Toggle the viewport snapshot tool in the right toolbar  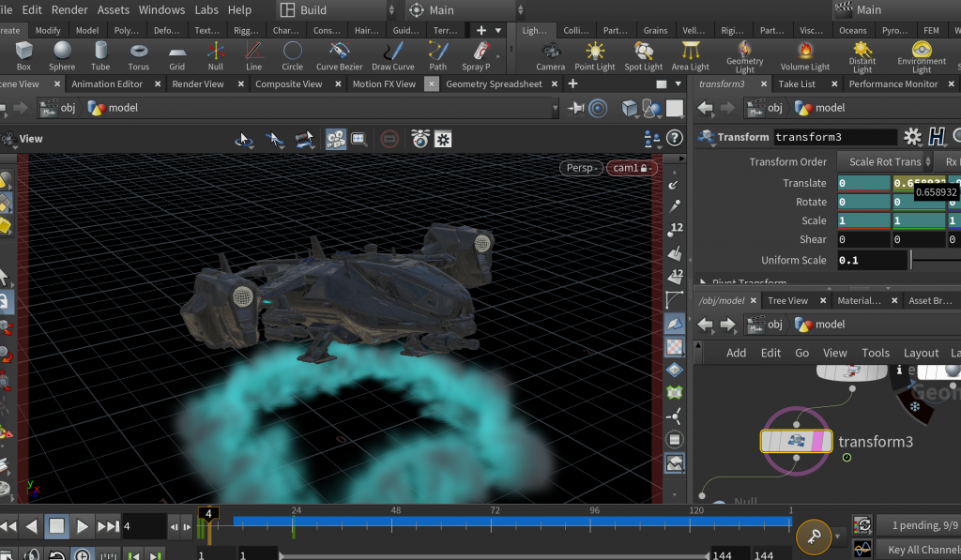[x=674, y=463]
